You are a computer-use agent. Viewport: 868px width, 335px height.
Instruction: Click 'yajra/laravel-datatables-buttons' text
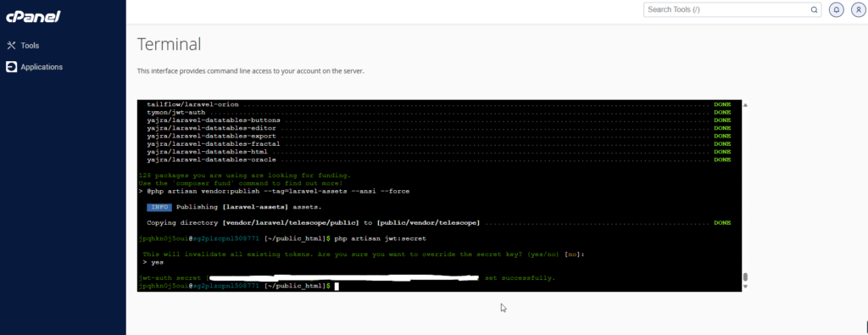coord(213,120)
